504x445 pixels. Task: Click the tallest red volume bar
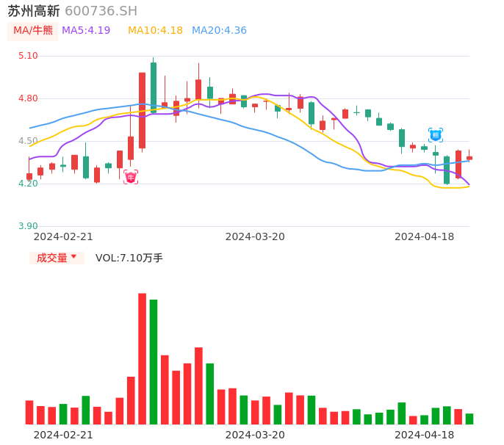coord(142,358)
